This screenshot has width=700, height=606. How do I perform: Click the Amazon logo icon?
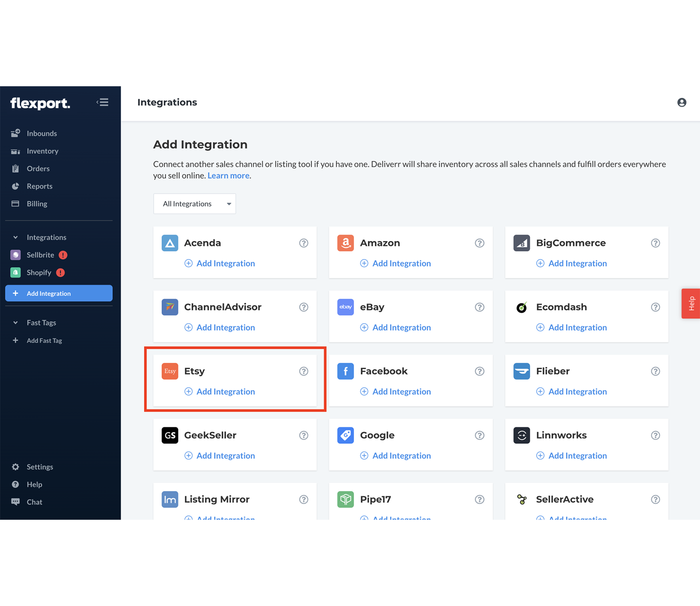coord(346,243)
